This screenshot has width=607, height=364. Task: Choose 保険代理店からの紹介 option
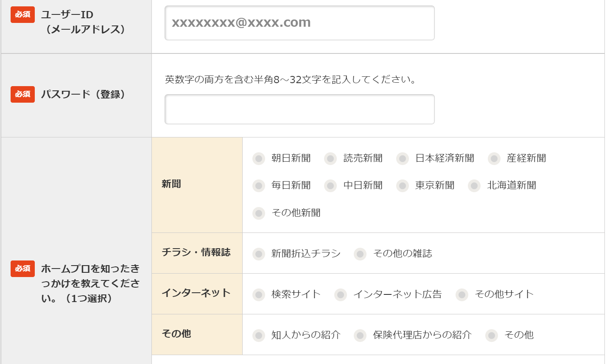(360, 335)
